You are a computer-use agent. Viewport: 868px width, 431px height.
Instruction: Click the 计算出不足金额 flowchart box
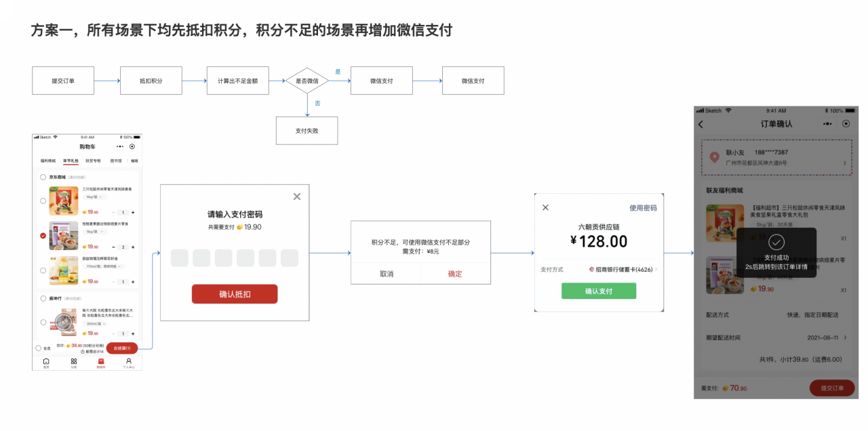tap(238, 81)
